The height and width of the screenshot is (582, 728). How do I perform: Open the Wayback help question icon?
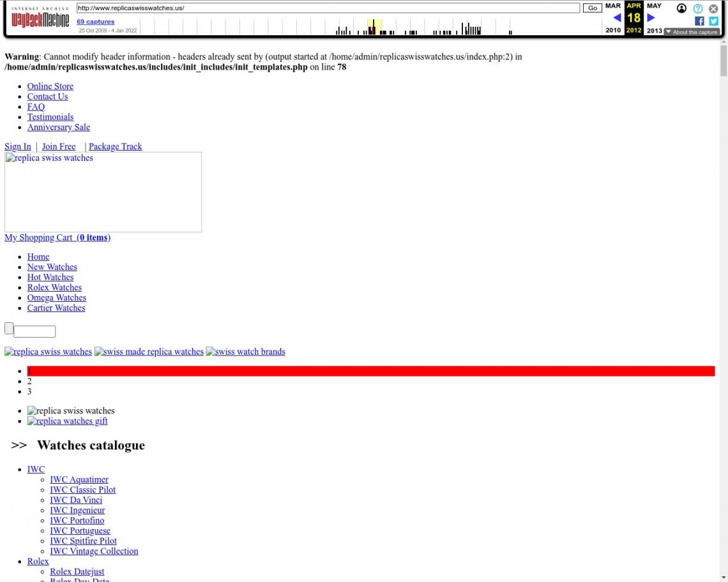pos(697,8)
